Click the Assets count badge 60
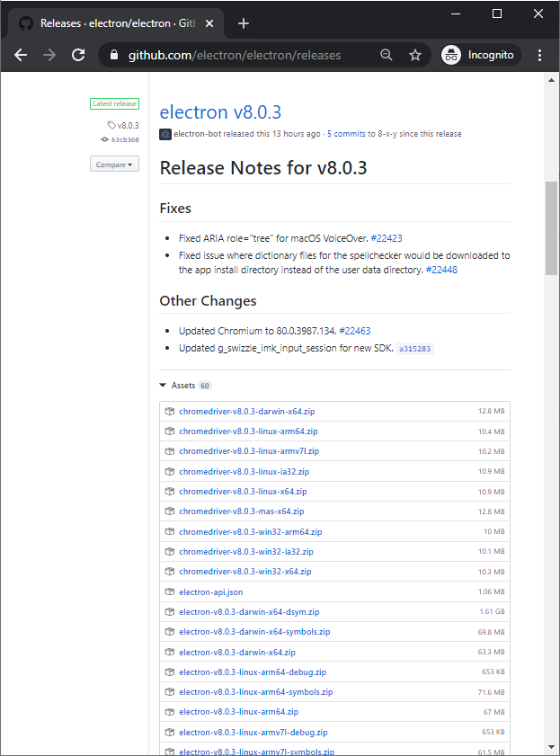 click(x=205, y=386)
